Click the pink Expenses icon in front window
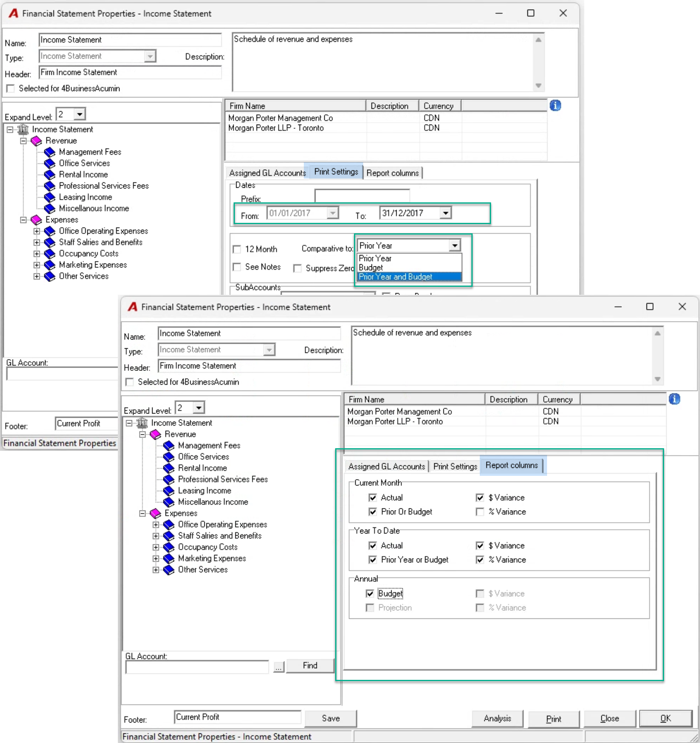Screen dimensions: 700x743 [x=155, y=513]
